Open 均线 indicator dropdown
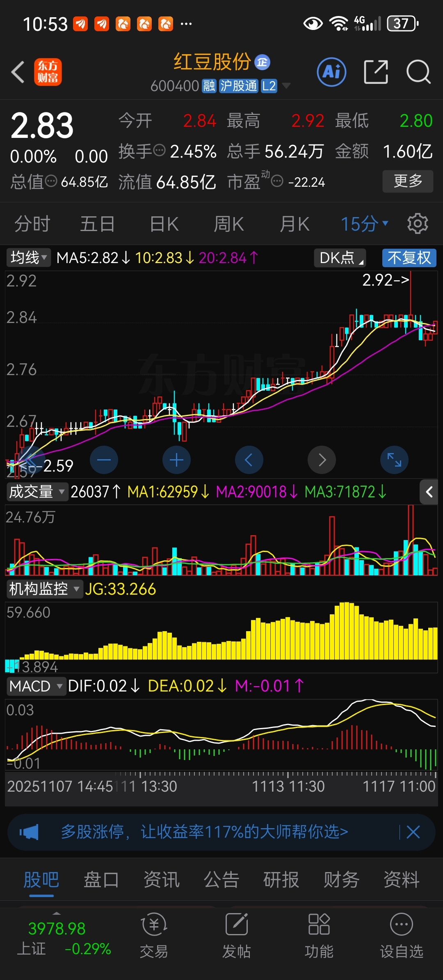This screenshot has height=980, width=443. pyautogui.click(x=29, y=258)
